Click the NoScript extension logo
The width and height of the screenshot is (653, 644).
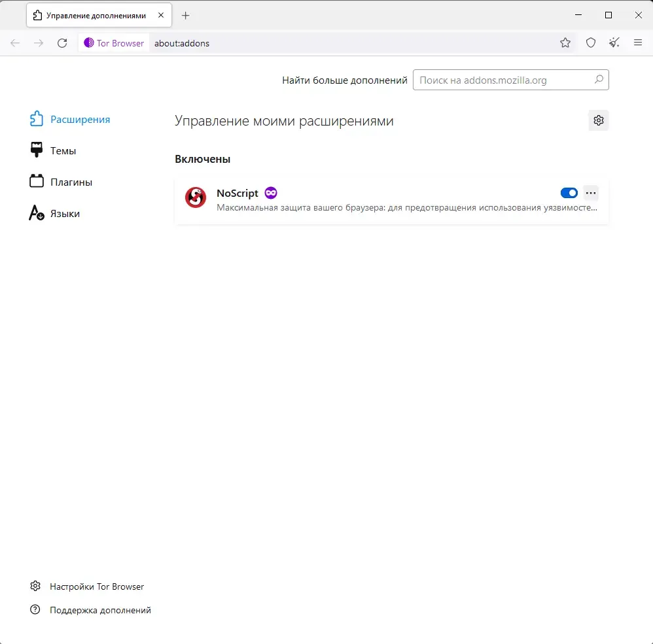pyautogui.click(x=196, y=197)
